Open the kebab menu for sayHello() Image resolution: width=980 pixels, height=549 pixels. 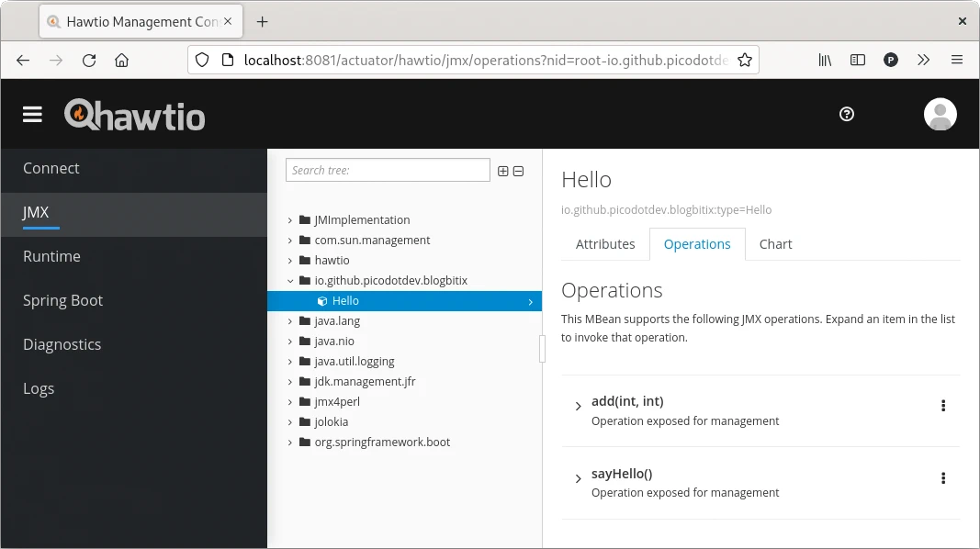942,477
